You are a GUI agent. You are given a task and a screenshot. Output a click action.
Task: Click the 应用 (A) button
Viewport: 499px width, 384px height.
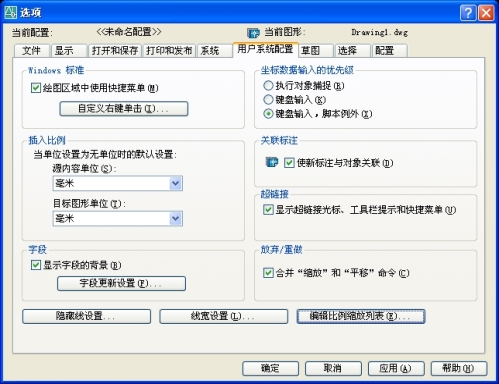coord(396,369)
